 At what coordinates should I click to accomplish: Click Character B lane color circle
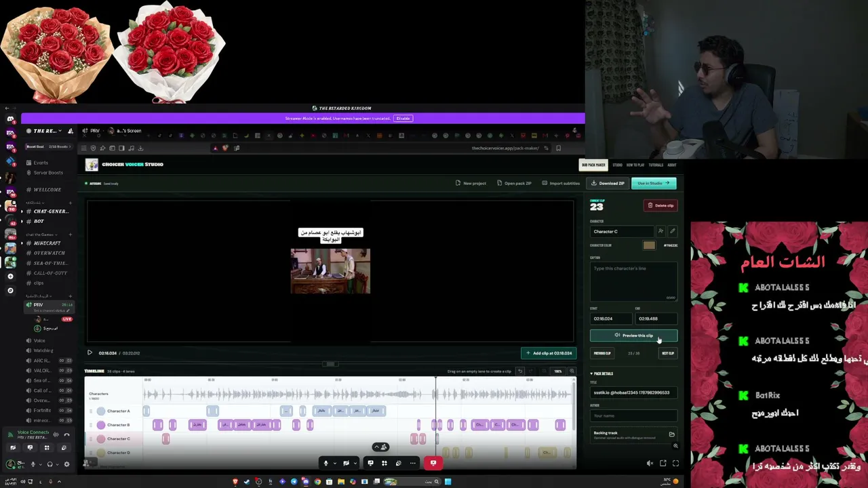click(x=101, y=425)
